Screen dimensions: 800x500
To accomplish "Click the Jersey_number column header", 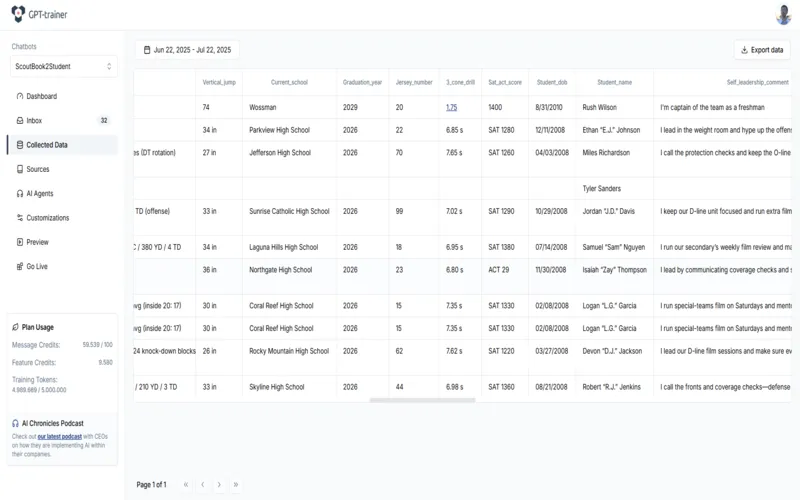I will (414, 82).
